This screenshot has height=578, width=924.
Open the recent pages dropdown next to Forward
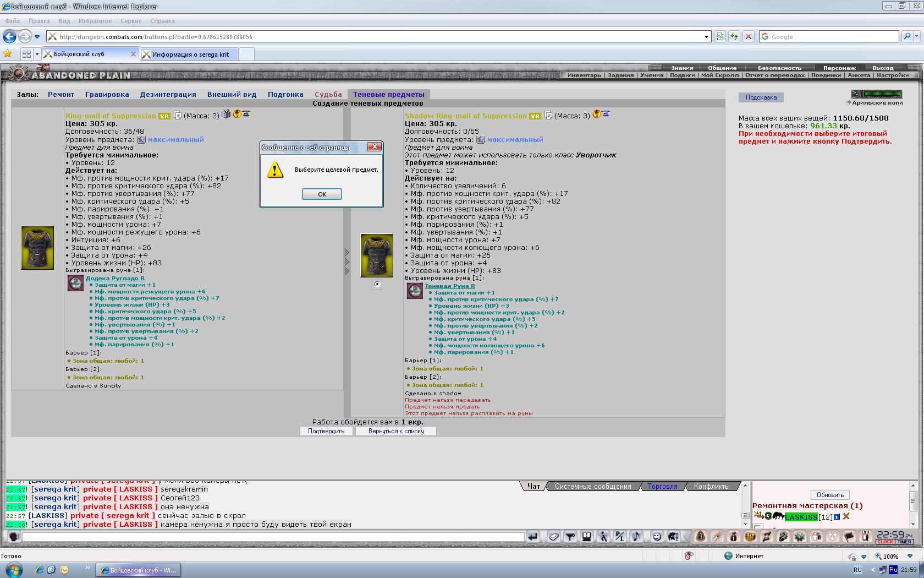coord(37,36)
